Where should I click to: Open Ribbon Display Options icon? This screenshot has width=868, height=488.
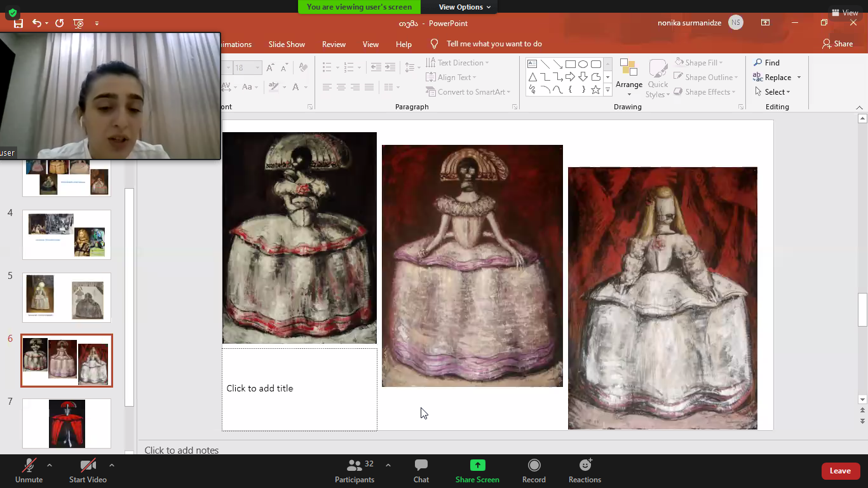[765, 23]
